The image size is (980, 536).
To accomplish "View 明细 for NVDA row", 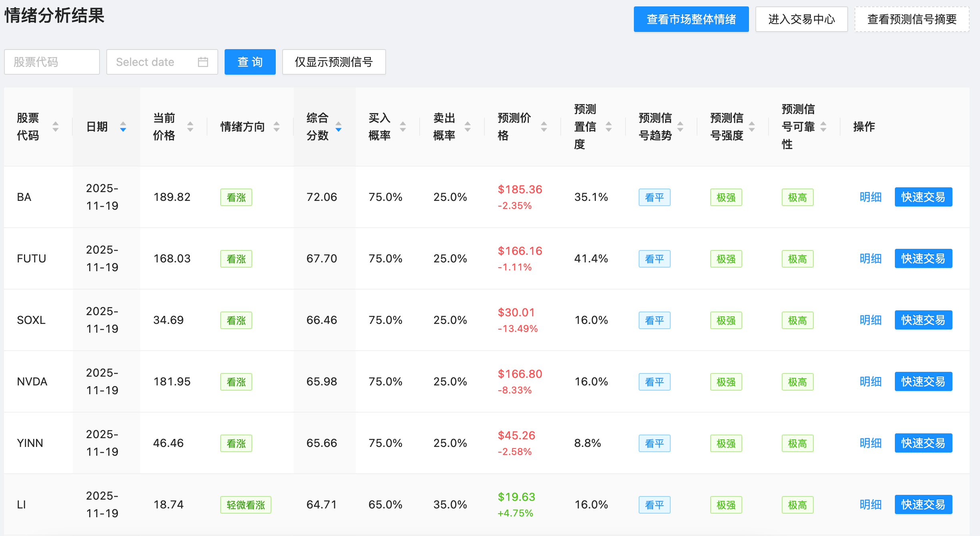I will point(870,381).
